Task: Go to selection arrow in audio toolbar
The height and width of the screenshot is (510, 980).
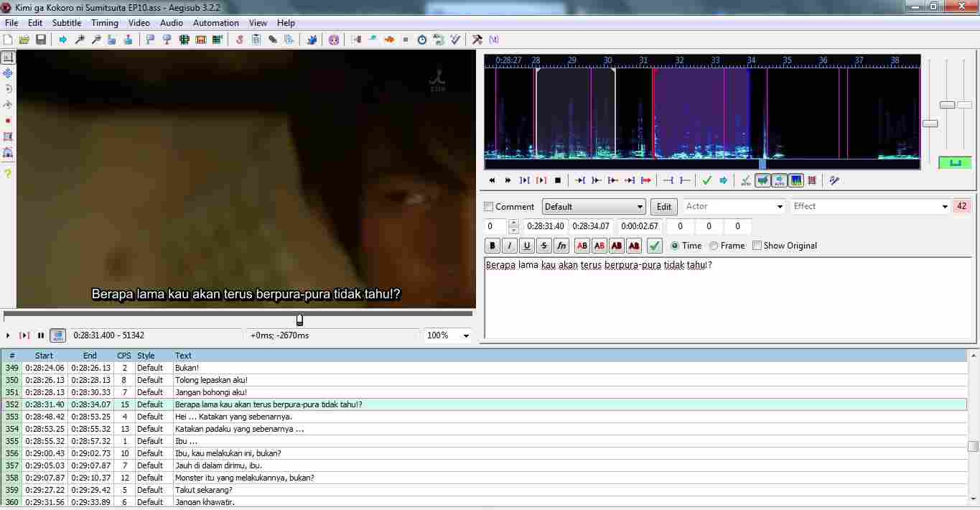Action: pos(724,180)
